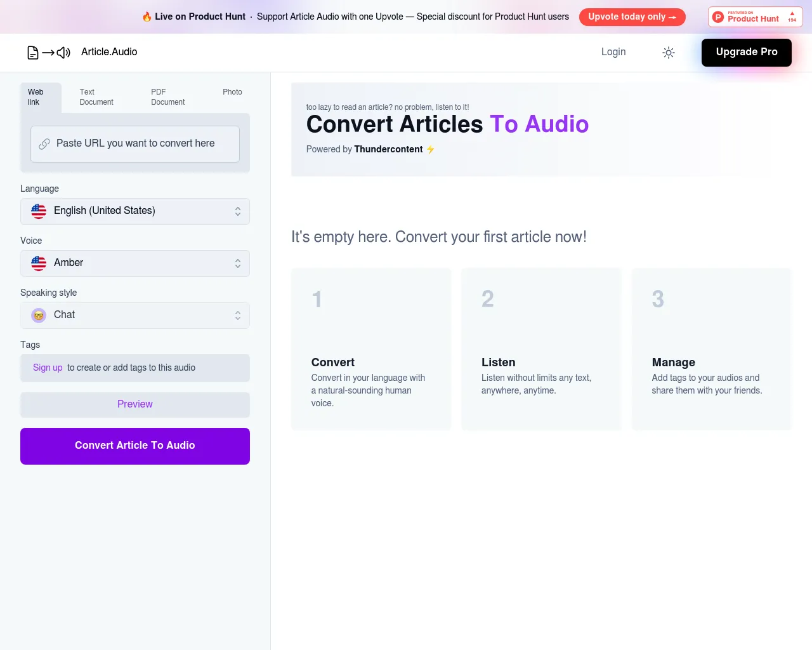The width and height of the screenshot is (812, 650).
Task: Click the Product Hunt featured badge
Action: click(755, 17)
